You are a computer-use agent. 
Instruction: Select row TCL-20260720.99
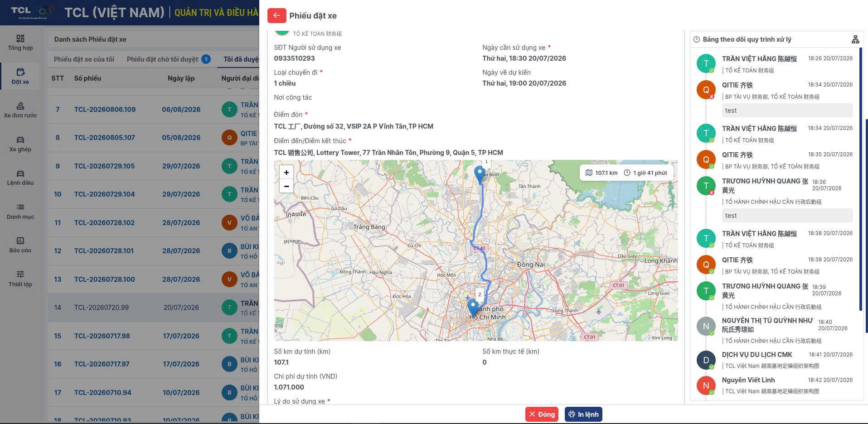click(x=153, y=308)
